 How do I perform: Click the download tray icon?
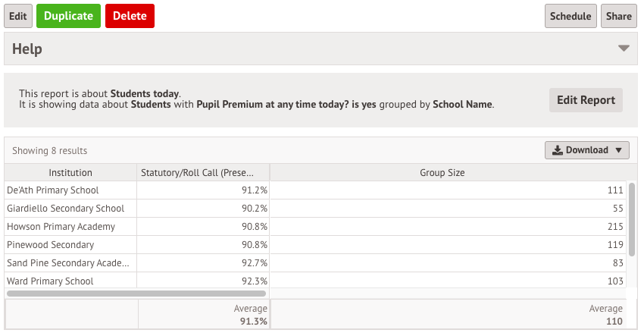tap(558, 150)
